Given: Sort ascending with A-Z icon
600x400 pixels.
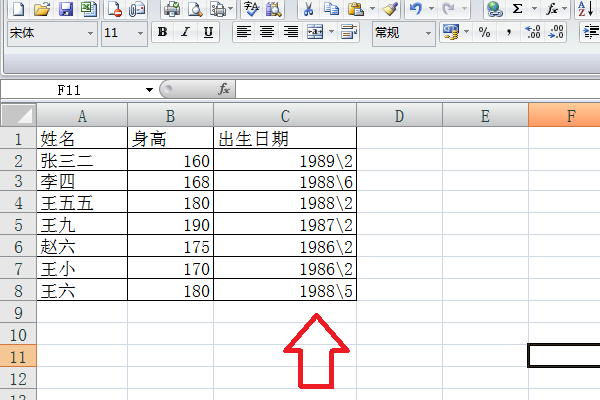Looking at the screenshot, I should 585,9.
